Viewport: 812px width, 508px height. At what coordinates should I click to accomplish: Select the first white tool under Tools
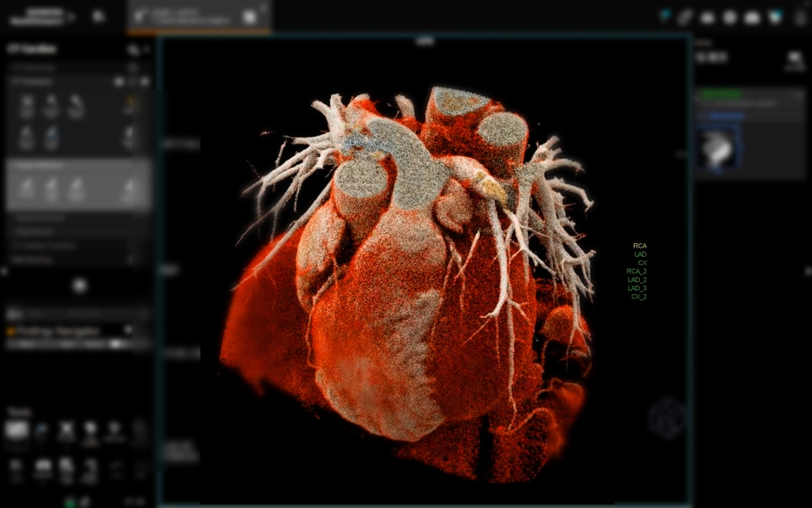[x=16, y=430]
